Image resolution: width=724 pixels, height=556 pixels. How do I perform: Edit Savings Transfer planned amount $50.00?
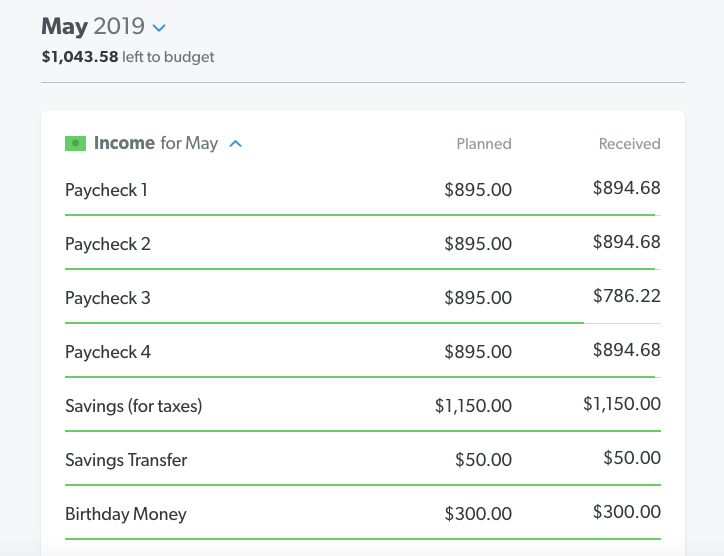click(x=482, y=460)
